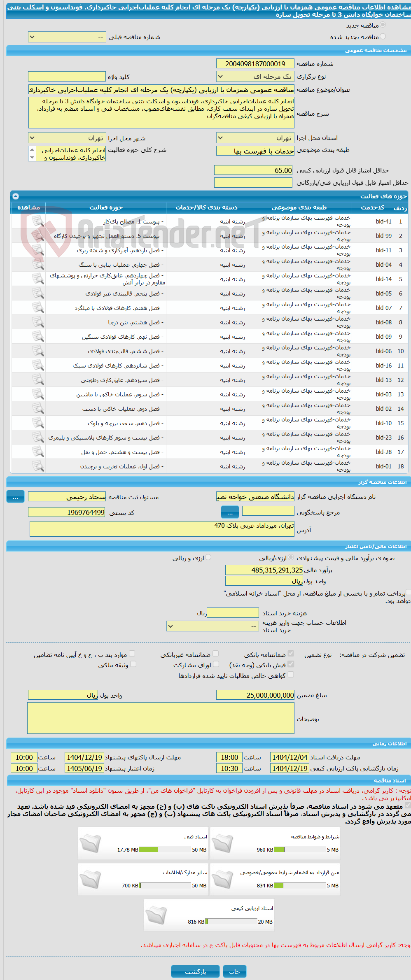View details of row bld-23
411x980 pixels.
(38, 438)
